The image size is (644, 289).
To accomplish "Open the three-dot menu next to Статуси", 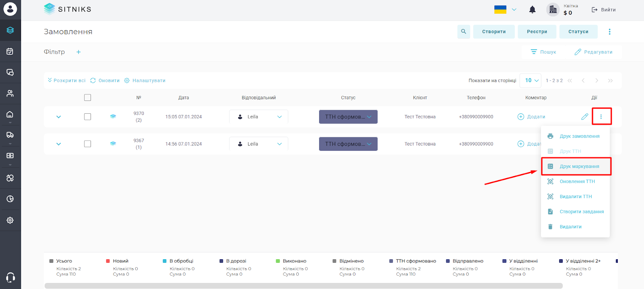I will 609,31.
